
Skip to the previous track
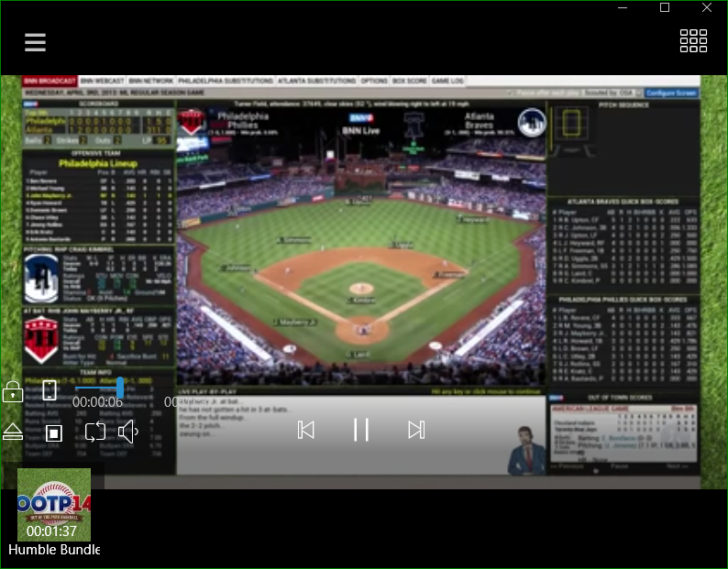coord(306,430)
